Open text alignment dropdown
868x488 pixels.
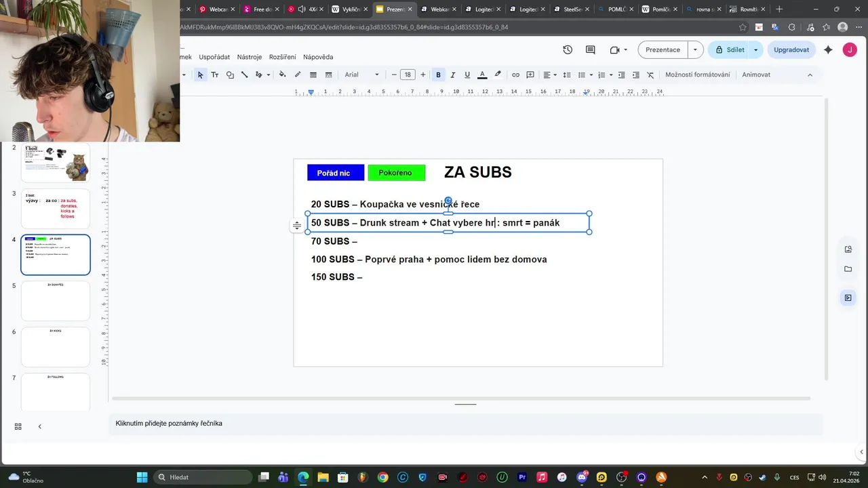[x=550, y=75]
